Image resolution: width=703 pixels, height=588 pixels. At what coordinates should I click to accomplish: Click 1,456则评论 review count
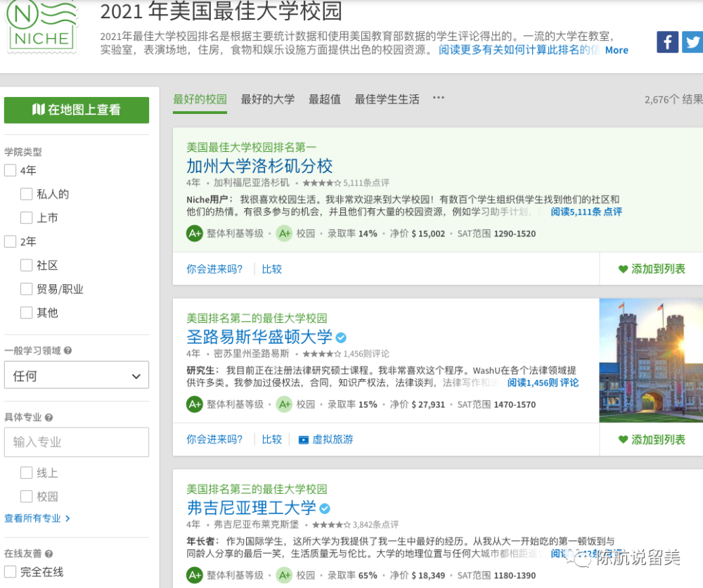click(366, 354)
